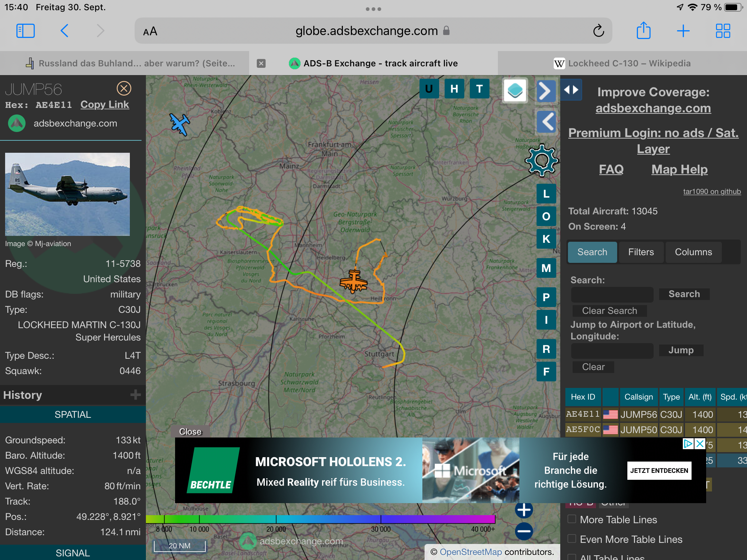Check Even More Table Lines option
This screenshot has width=747, height=560.
point(572,539)
